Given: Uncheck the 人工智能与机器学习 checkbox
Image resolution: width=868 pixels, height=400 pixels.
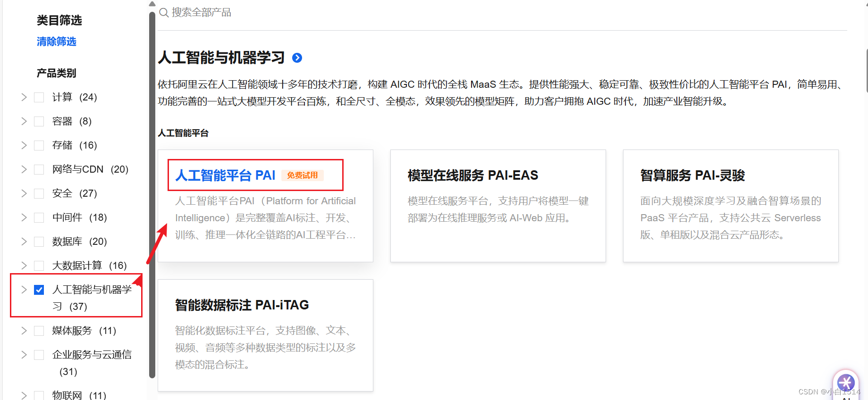Looking at the screenshot, I should point(39,290).
